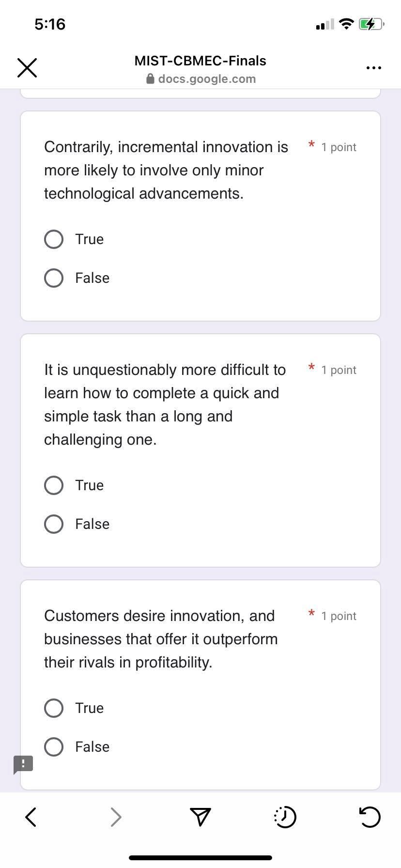This screenshot has height=868, width=401.
Task: Tap the Wi-Fi status icon
Action: (346, 24)
